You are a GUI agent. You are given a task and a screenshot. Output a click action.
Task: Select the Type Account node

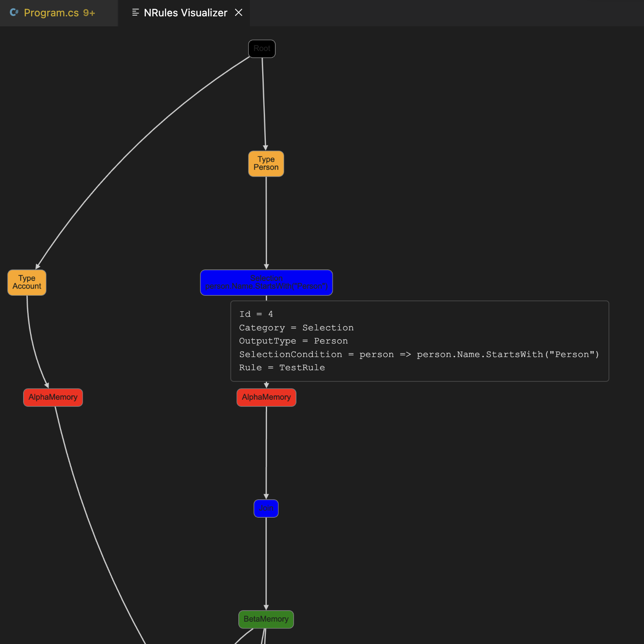point(27,282)
